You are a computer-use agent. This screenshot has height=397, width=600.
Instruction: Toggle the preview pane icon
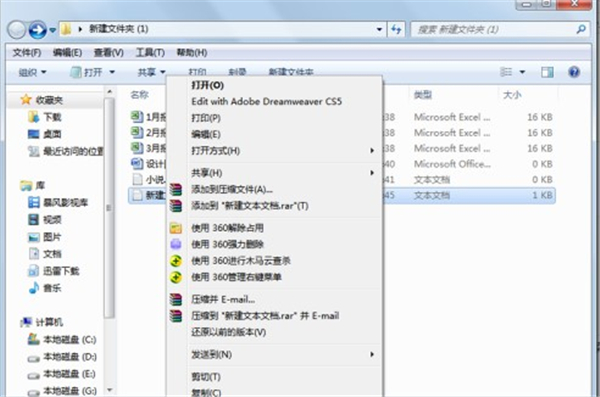click(x=547, y=72)
